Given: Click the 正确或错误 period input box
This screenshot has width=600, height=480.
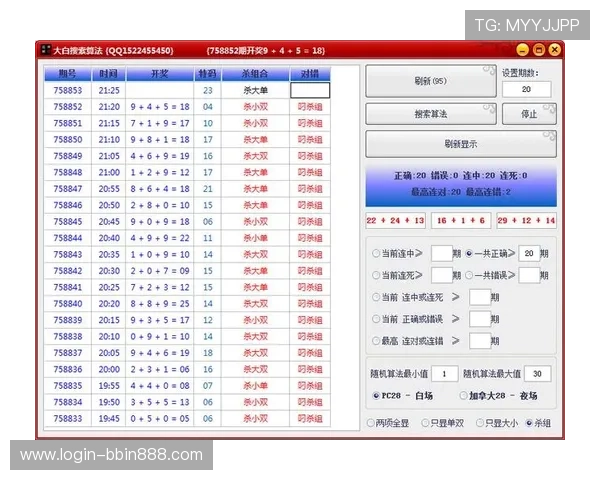Looking at the screenshot, I should coord(480,319).
